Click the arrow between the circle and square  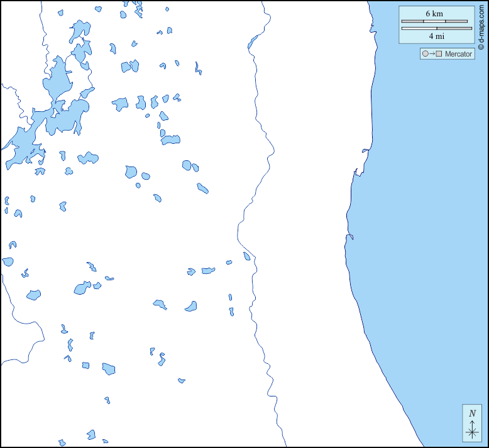[x=432, y=54]
